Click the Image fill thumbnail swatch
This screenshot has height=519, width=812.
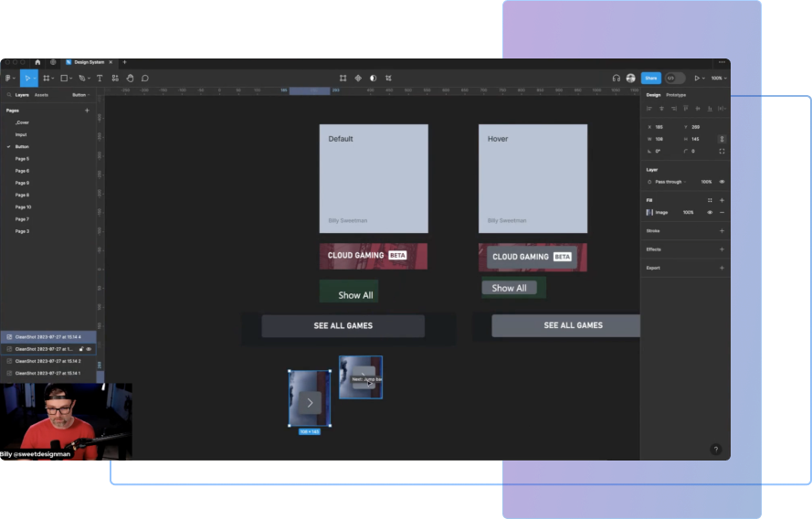(x=649, y=212)
